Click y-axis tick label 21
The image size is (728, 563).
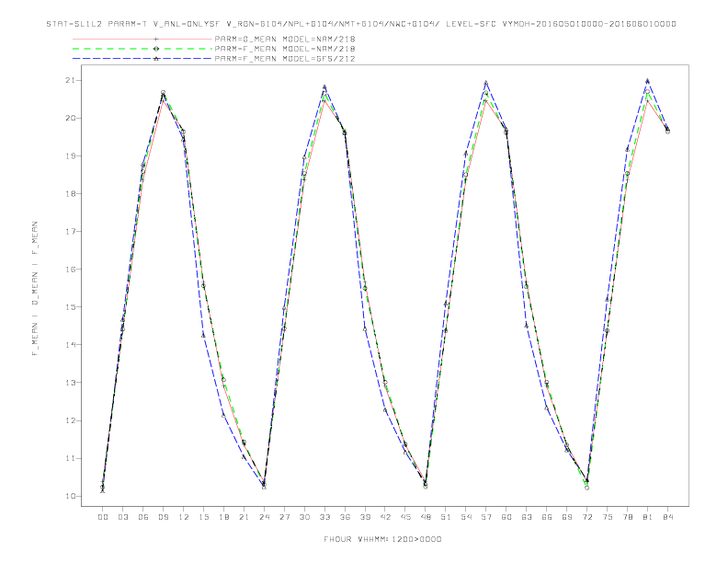pyautogui.click(x=71, y=80)
